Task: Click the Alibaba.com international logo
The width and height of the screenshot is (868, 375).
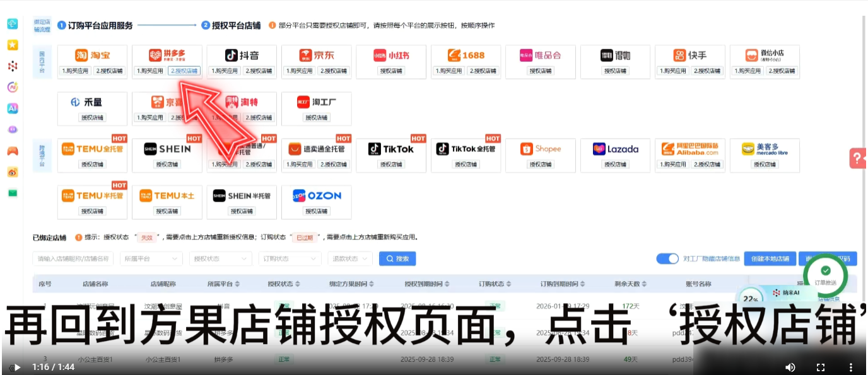Action: 690,149
